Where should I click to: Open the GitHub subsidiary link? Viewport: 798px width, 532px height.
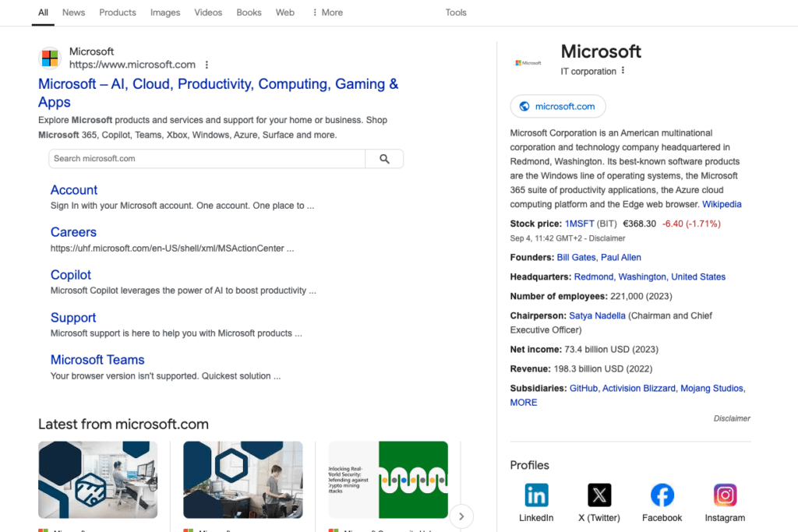point(584,389)
